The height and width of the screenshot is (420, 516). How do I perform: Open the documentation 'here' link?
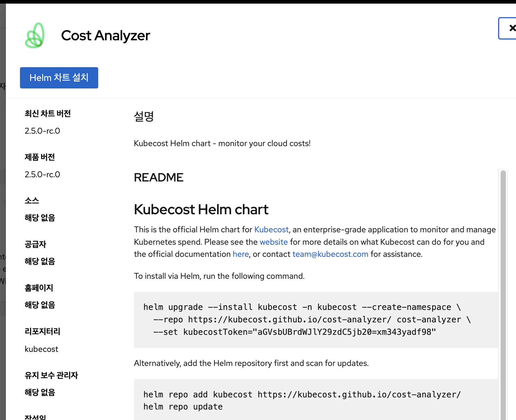[241, 254]
